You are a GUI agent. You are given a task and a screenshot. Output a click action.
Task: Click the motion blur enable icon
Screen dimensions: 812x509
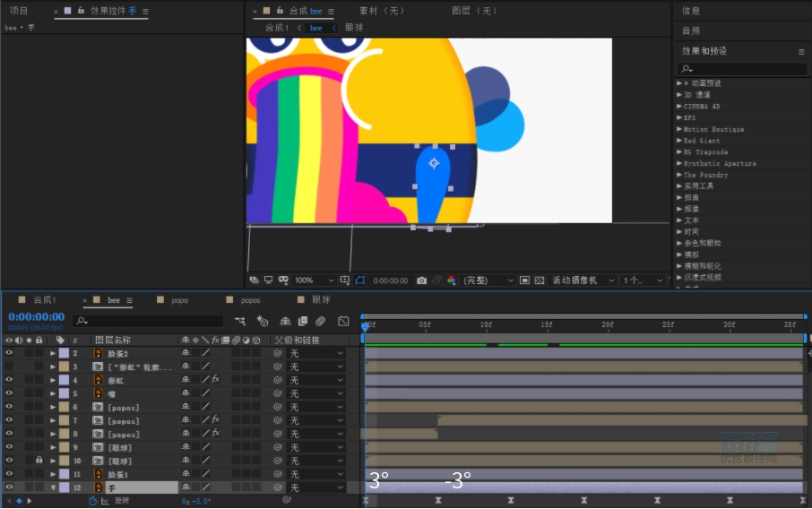pyautogui.click(x=321, y=321)
